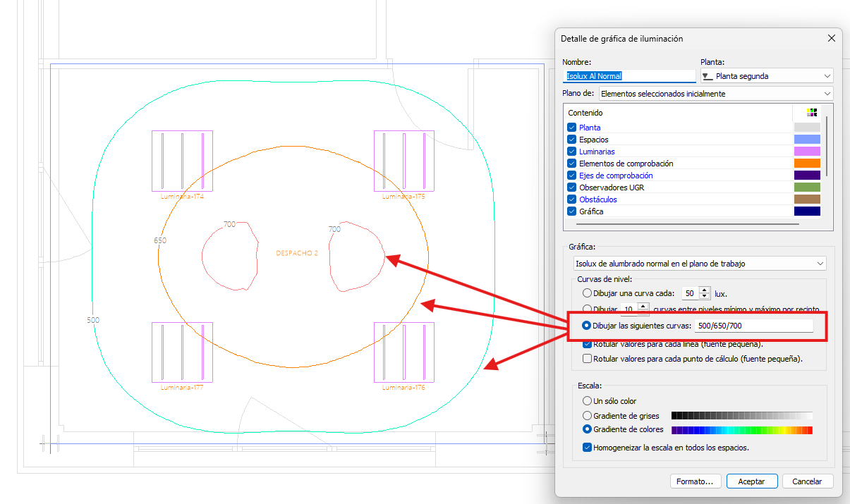Toggle the Observadores UGR checkbox
This screenshot has width=850, height=504.
(572, 188)
